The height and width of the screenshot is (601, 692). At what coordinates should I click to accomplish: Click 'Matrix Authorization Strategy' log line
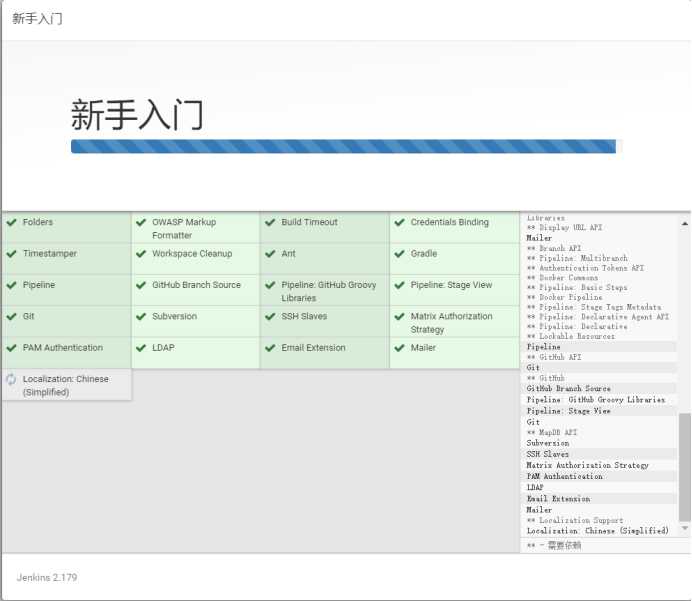pos(587,465)
